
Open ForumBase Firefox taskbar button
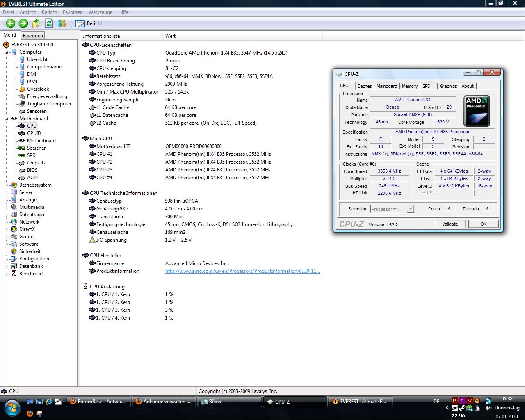[98, 402]
